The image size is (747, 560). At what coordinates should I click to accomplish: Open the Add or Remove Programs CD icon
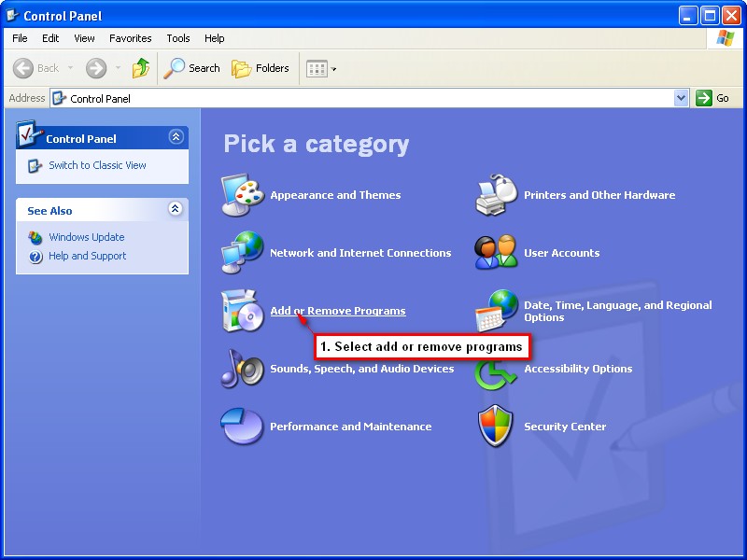[x=243, y=311]
